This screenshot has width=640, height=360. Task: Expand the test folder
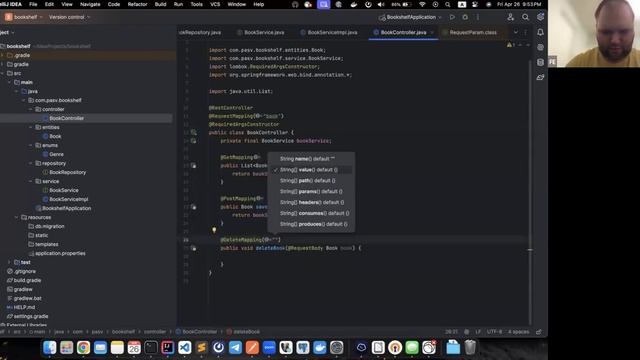tap(10, 262)
